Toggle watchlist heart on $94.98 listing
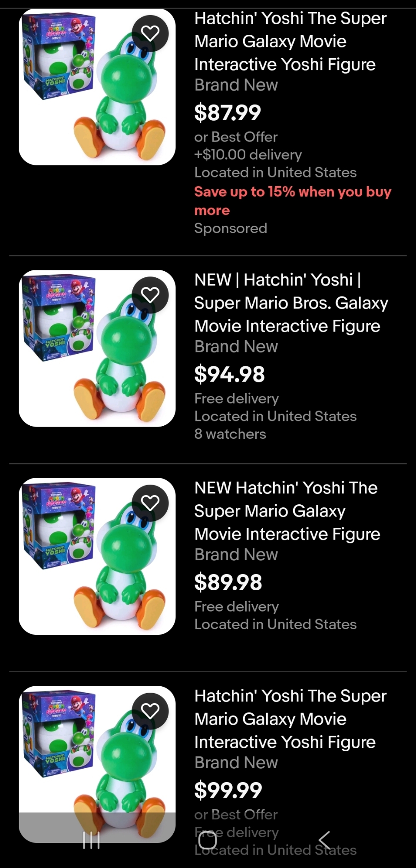Screen dimensions: 416x868 [x=150, y=295]
